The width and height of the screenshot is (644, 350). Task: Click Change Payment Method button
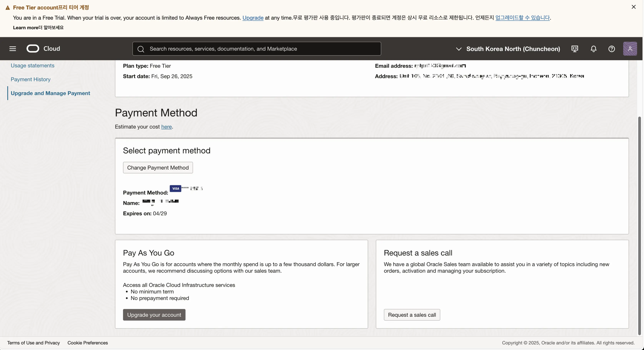pyautogui.click(x=158, y=168)
